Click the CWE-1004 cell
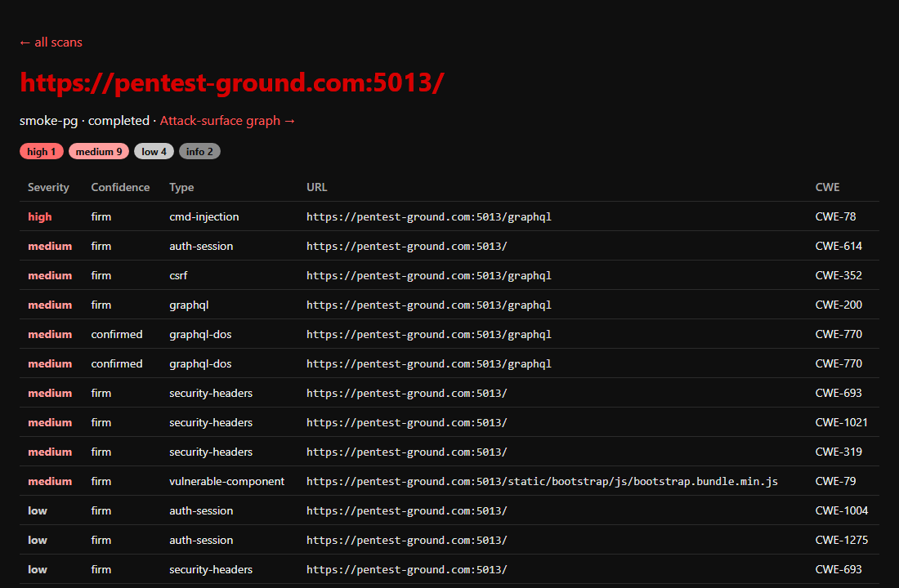This screenshot has width=899, height=588. (842, 510)
